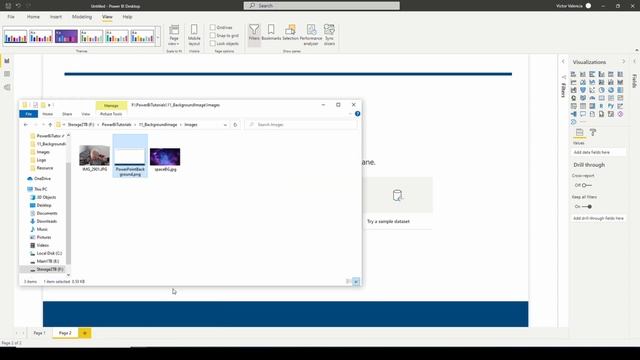Screen dimensions: 640x360
Task: Apply the first theme in the gallery
Action: (x=16, y=36)
